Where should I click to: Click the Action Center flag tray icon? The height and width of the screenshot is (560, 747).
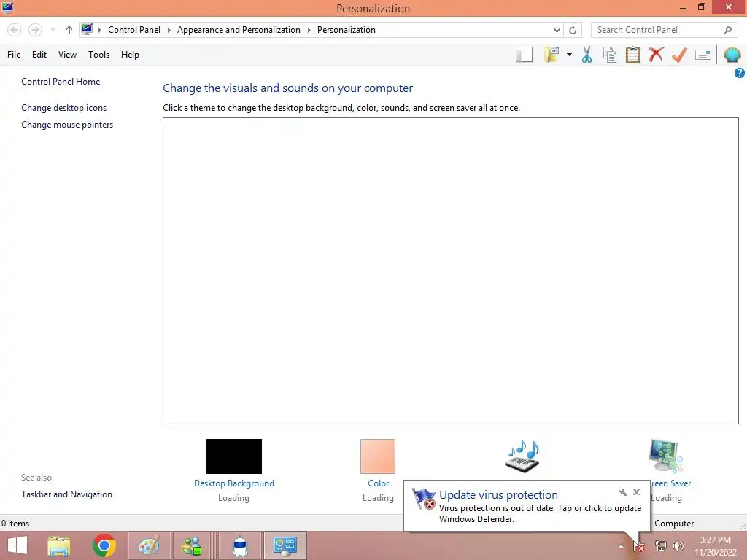pos(639,546)
